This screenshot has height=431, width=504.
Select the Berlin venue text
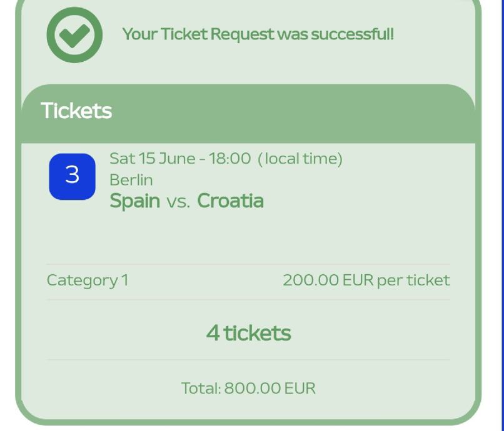tap(131, 180)
